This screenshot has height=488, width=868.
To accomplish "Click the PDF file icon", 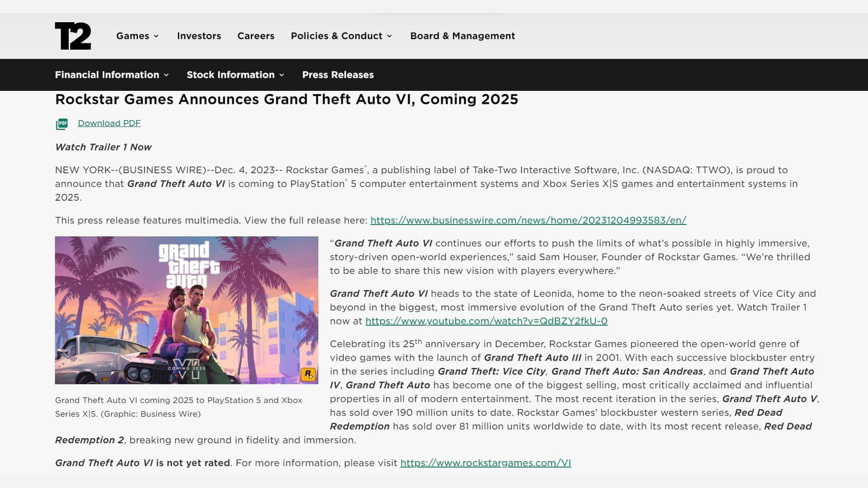I will click(62, 124).
